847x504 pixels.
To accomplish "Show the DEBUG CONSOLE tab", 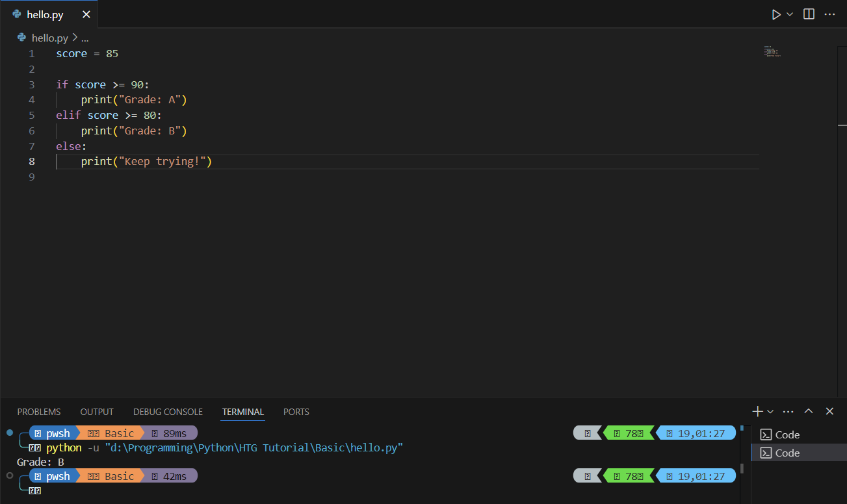I will [x=168, y=412].
